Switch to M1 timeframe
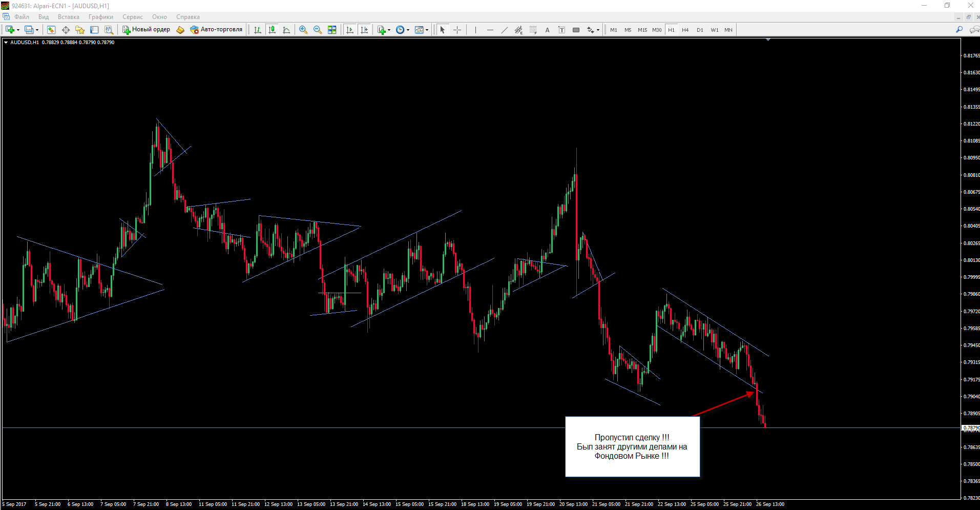Screen dimensions: 980x510 [614, 30]
